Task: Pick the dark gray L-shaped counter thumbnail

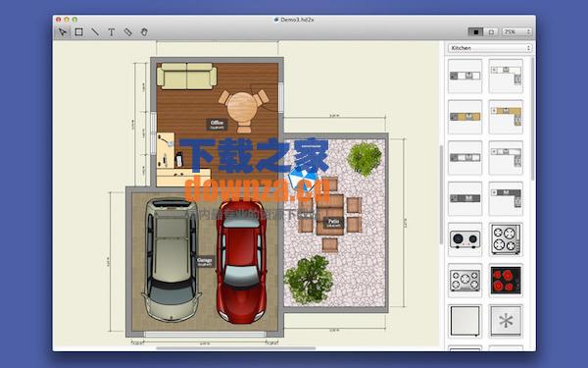Action: [506, 198]
